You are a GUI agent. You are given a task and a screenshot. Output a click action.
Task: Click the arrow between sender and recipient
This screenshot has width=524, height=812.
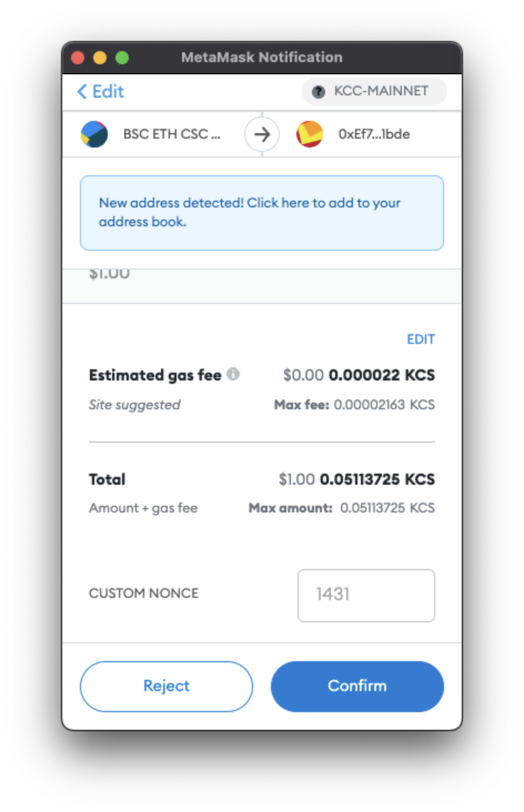(262, 134)
